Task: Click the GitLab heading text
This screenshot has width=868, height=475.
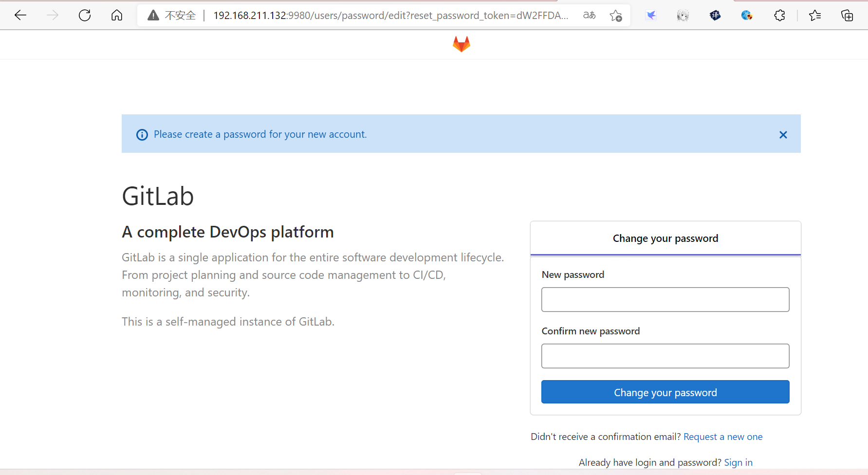Action: coord(158,197)
